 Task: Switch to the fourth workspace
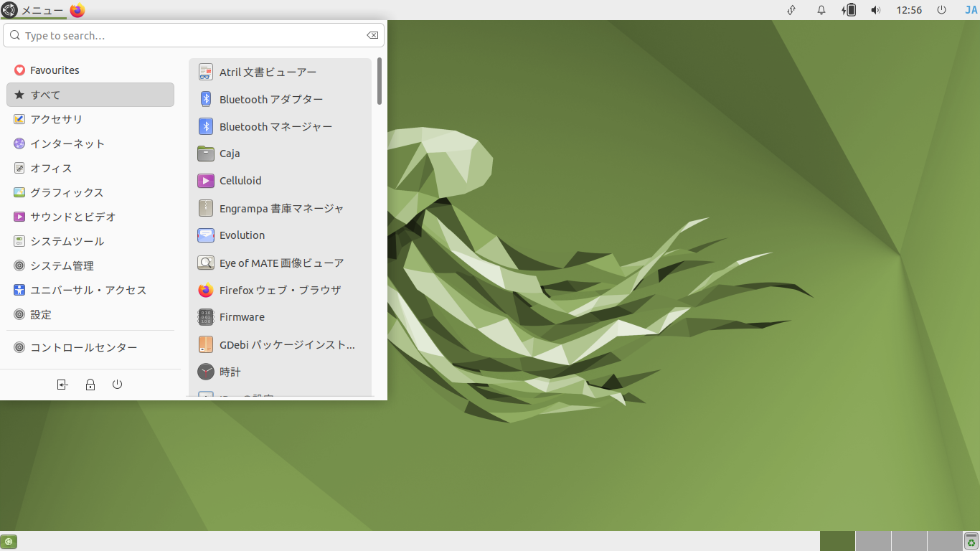tap(944, 541)
